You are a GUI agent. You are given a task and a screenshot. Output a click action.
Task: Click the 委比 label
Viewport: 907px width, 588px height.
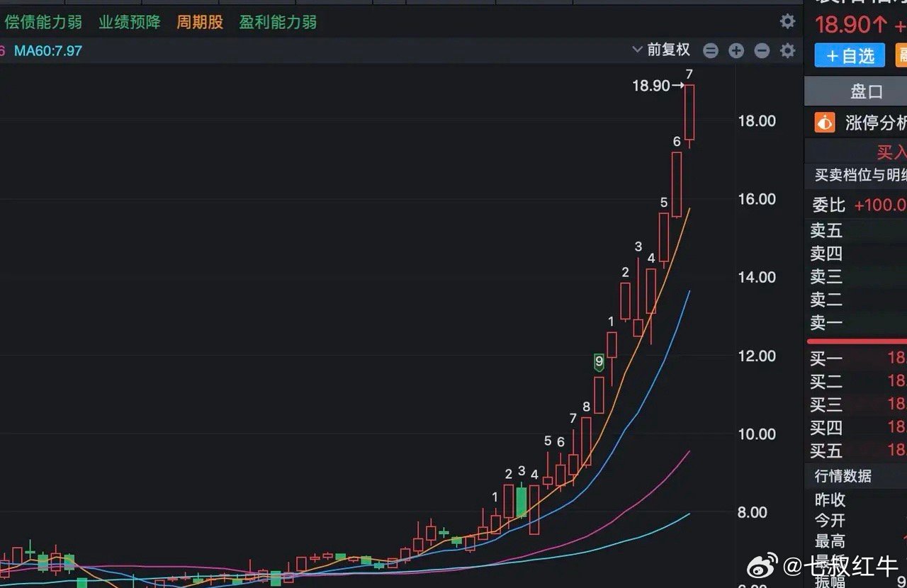click(x=828, y=205)
